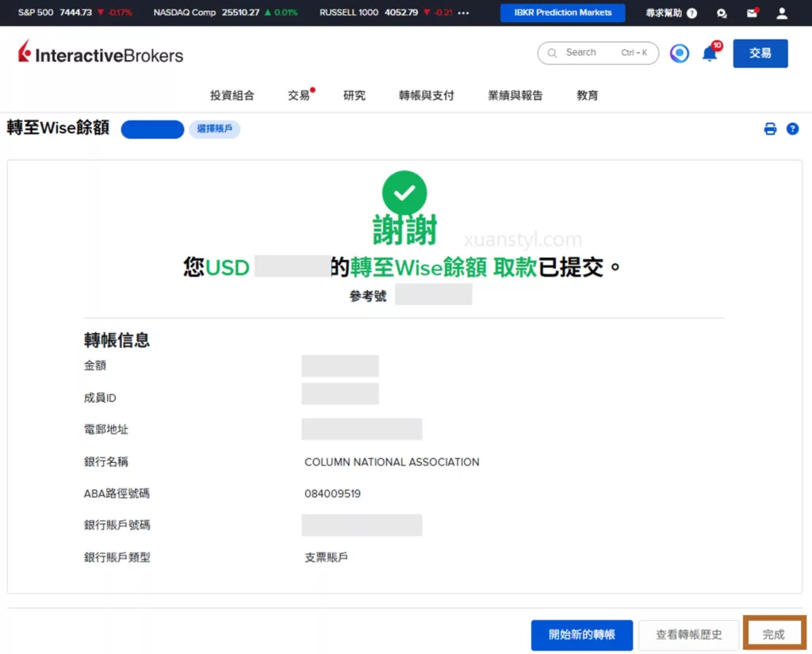
Task: Click the 完成 button
Action: pyautogui.click(x=774, y=634)
